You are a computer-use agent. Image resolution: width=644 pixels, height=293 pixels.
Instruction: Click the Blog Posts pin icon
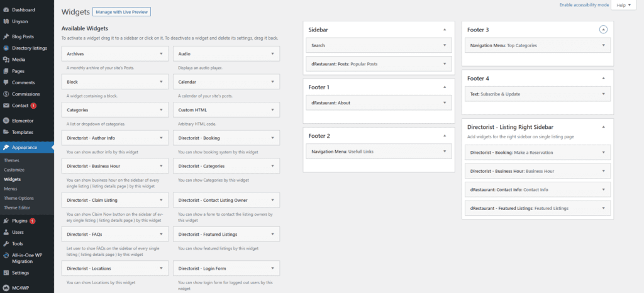coord(6,36)
